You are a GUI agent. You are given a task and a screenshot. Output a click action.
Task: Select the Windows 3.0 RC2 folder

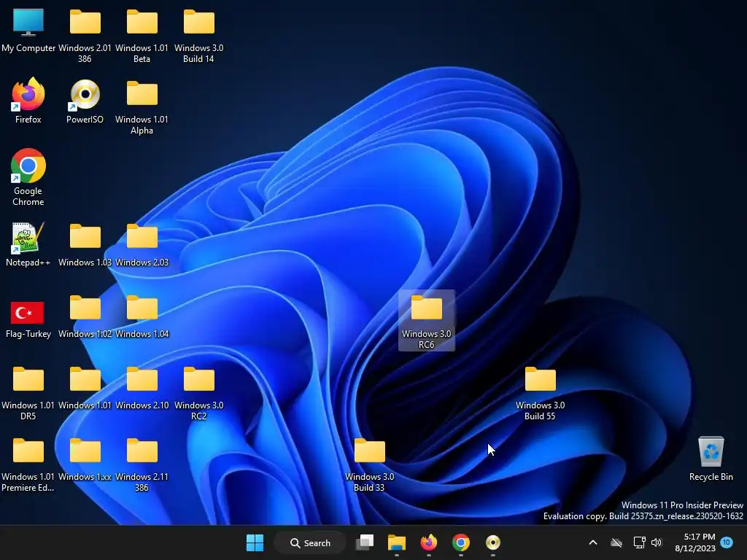(x=198, y=393)
